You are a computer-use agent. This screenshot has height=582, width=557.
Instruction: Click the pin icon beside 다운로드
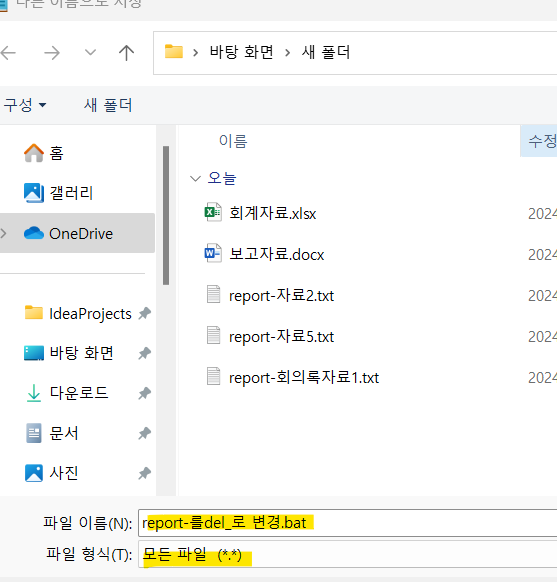click(145, 393)
